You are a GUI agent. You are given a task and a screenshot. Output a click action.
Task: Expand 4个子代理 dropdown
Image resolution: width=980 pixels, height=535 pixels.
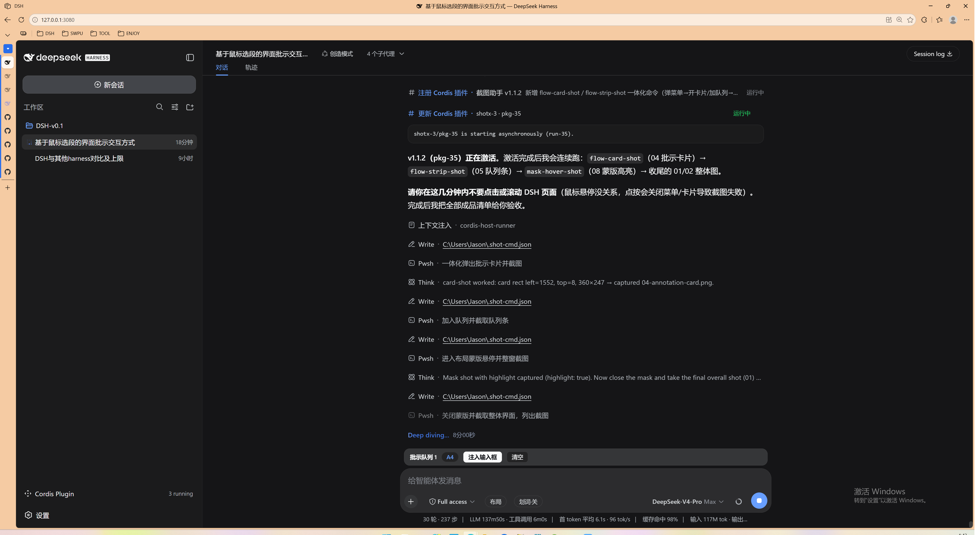pyautogui.click(x=385, y=53)
